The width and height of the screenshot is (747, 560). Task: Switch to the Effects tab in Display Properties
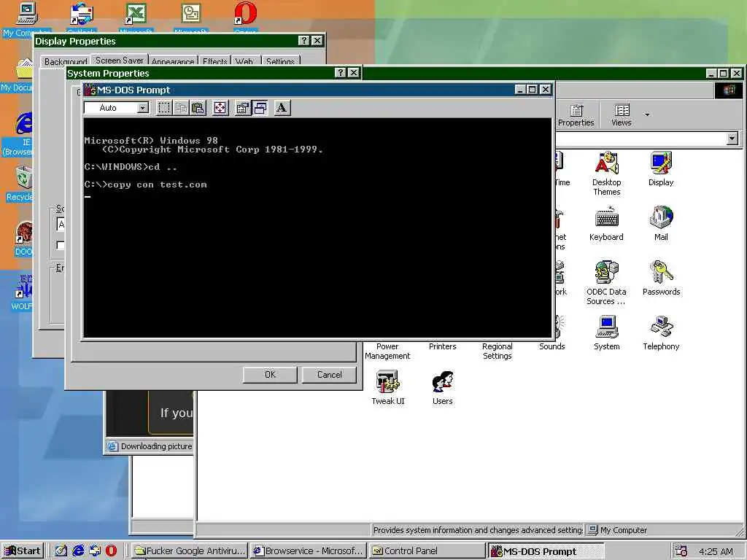[x=215, y=61]
